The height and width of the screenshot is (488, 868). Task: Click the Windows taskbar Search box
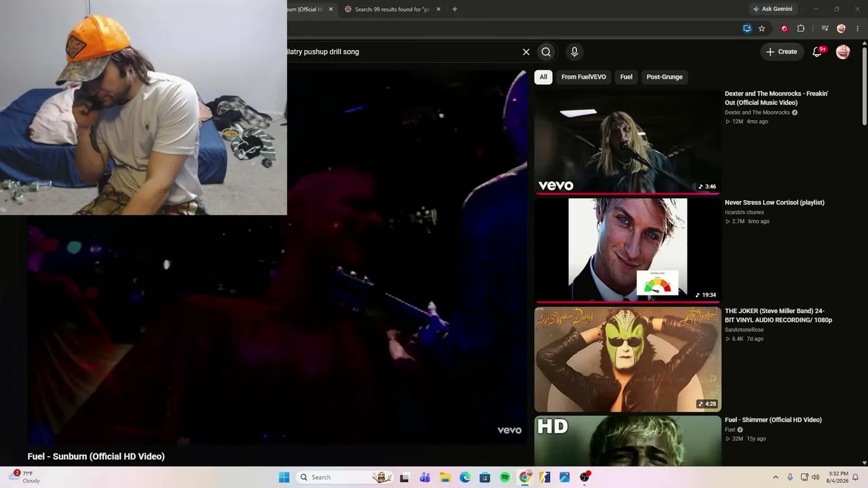[346, 477]
